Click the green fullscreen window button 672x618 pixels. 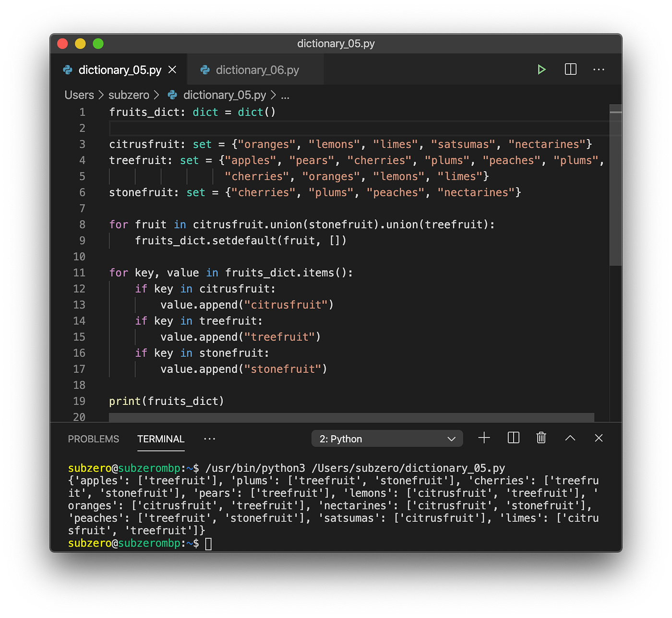point(98,44)
